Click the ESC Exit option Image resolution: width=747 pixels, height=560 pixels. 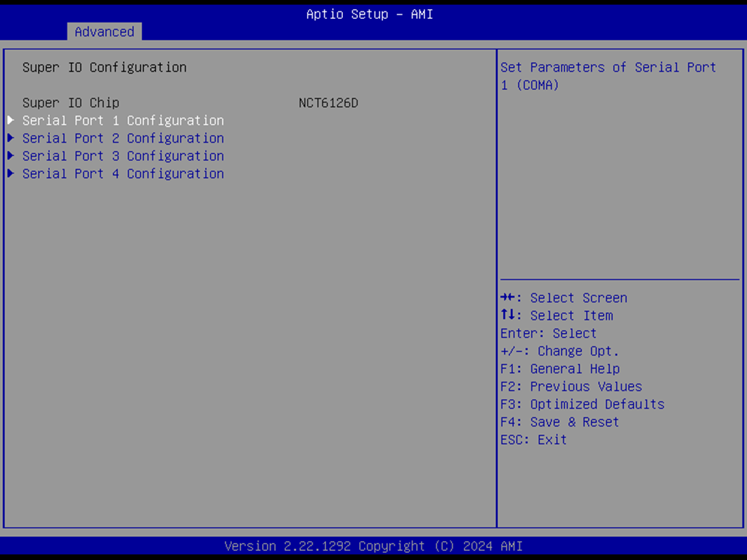click(x=532, y=439)
